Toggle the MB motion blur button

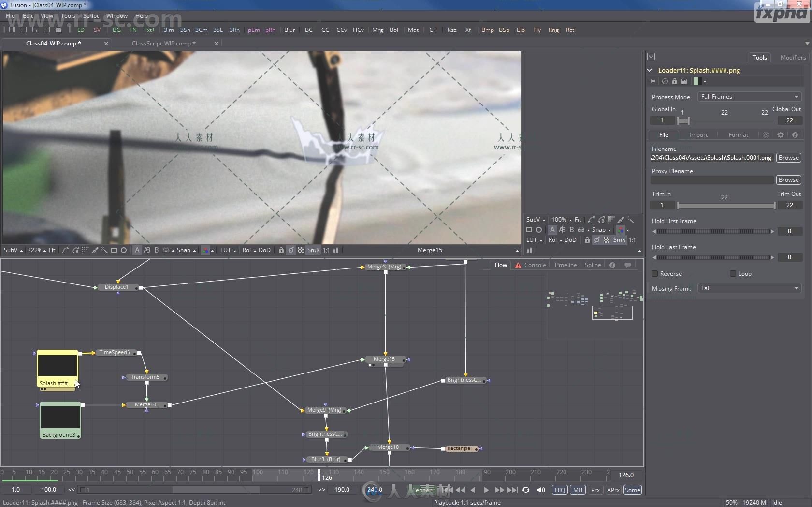coord(578,490)
